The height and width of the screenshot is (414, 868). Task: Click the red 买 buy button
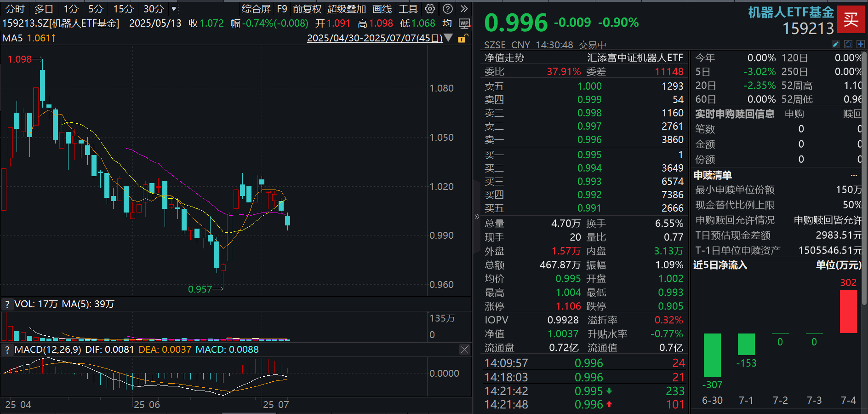pyautogui.click(x=851, y=19)
